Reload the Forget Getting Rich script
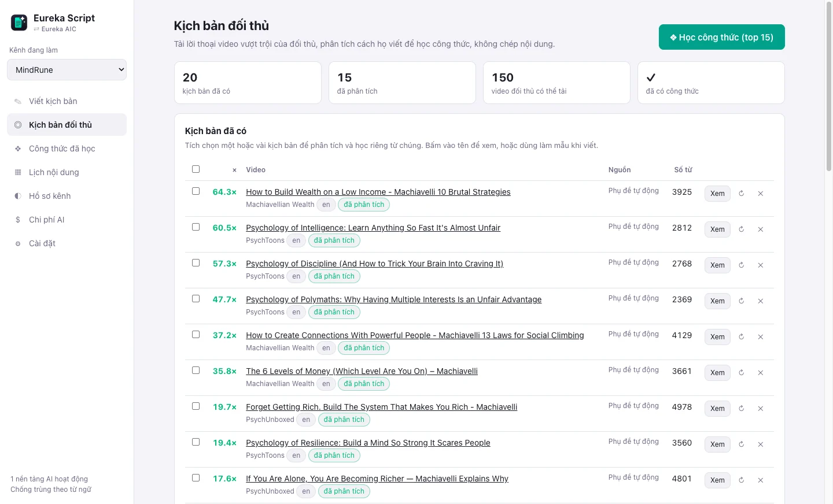 point(741,409)
